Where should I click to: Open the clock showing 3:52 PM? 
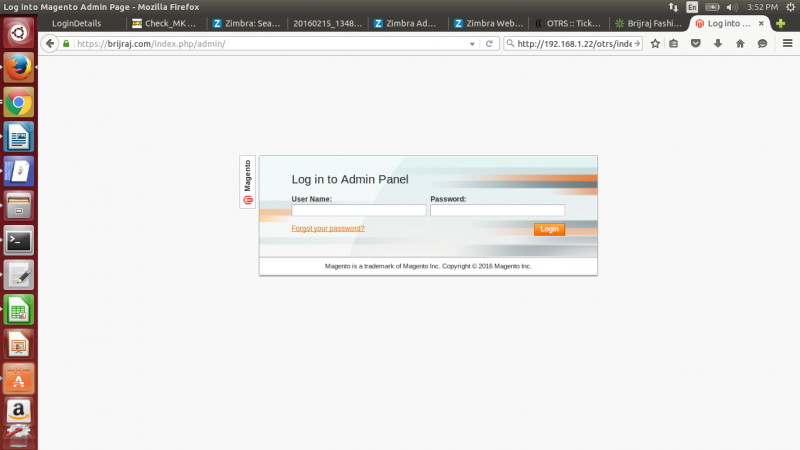[762, 7]
